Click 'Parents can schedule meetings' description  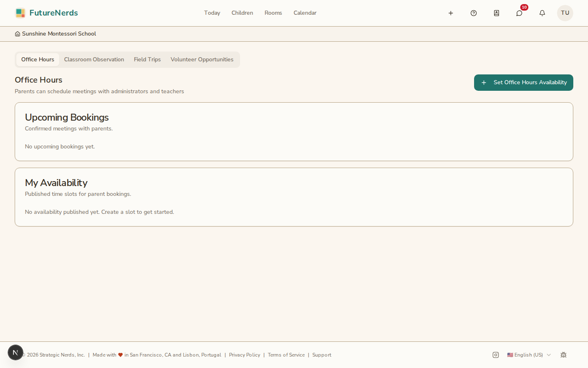click(99, 92)
